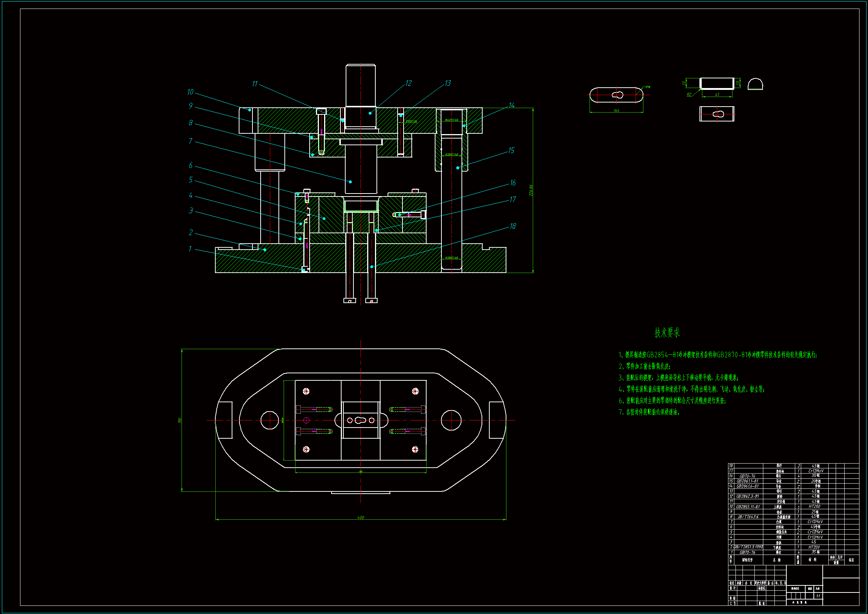The width and height of the screenshot is (868, 614).
Task: Click the HT200 material in row 2
Action: point(814,547)
